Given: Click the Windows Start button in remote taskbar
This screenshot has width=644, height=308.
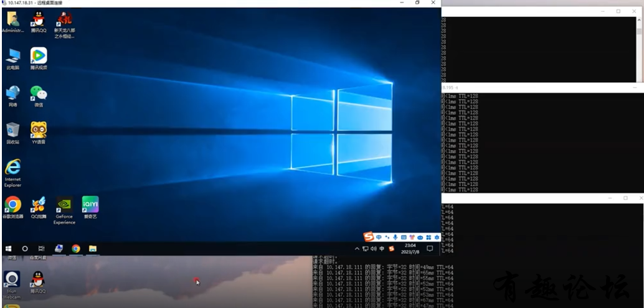Looking at the screenshot, I should click(9, 248).
